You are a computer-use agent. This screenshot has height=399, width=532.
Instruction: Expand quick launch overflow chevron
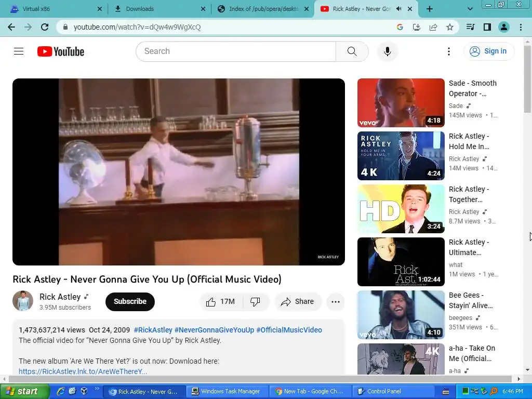tap(97, 389)
